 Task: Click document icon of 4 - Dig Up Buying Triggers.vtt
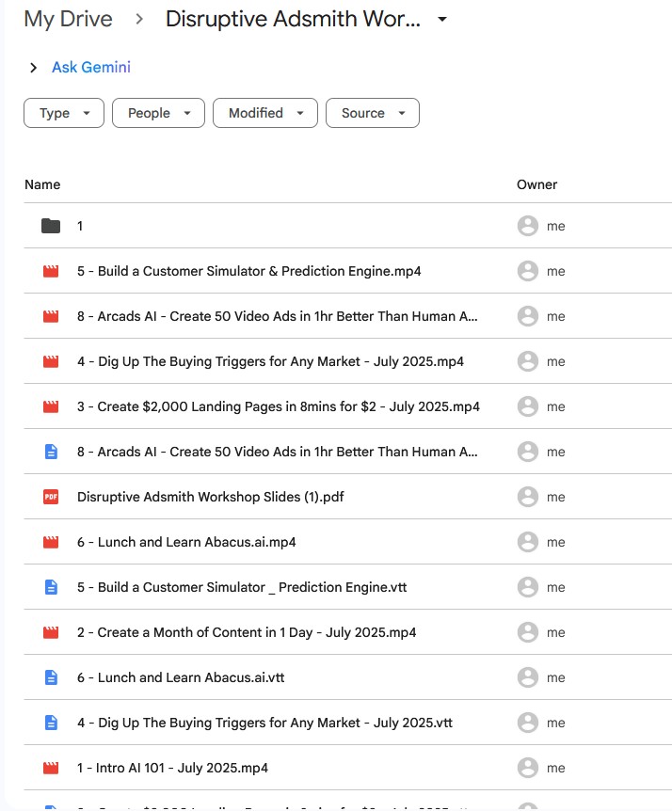point(51,723)
